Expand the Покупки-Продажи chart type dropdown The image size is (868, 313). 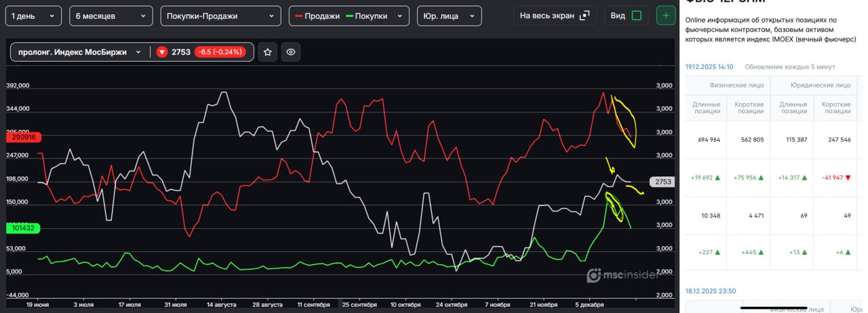coord(220,16)
